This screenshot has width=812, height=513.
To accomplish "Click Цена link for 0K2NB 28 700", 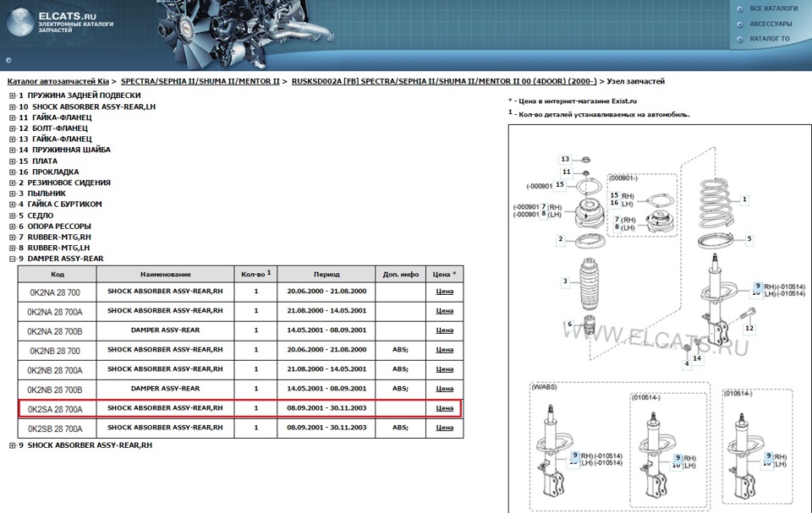I will tap(444, 350).
